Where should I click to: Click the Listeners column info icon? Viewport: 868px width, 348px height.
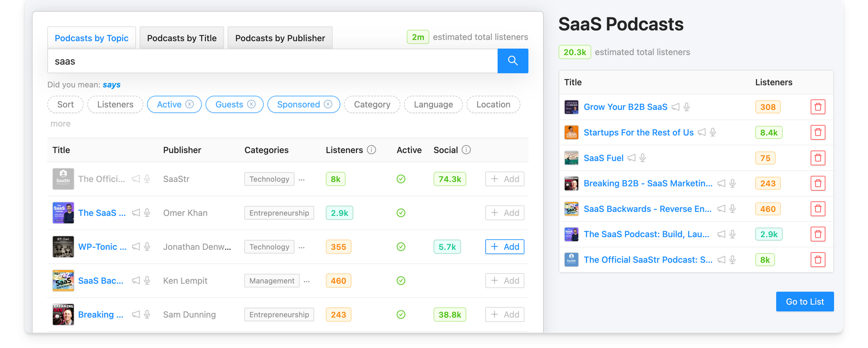(x=372, y=150)
